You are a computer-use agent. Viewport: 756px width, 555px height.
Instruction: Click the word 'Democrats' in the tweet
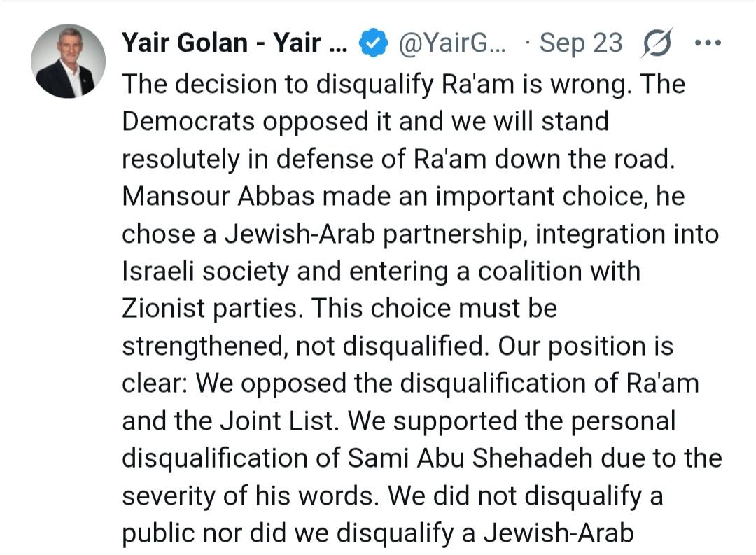188,121
